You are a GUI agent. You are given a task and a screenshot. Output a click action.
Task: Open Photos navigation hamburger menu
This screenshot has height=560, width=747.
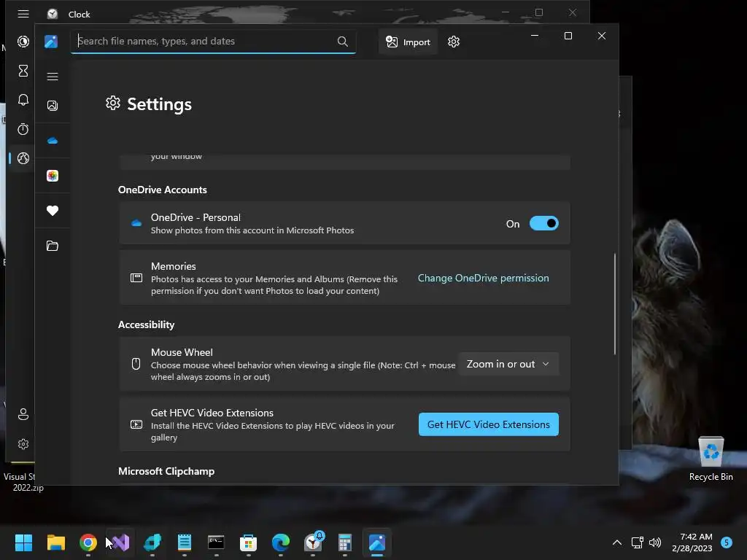coord(53,77)
